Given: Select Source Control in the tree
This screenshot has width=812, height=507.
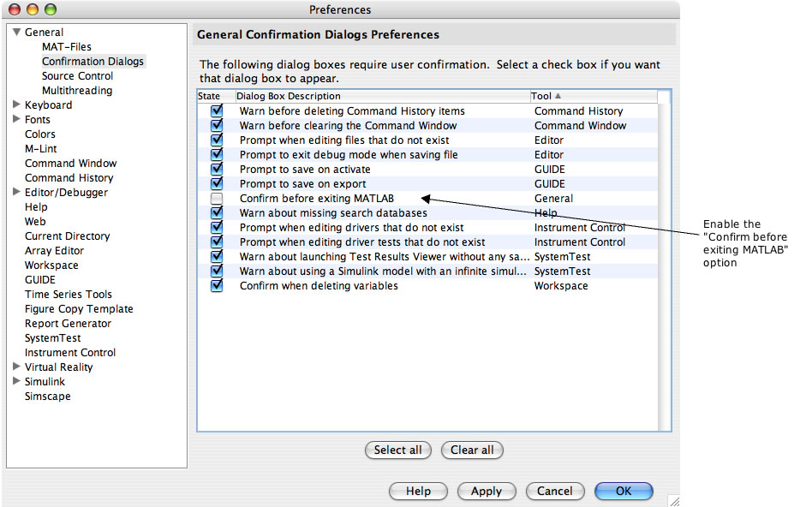Looking at the screenshot, I should tap(77, 76).
